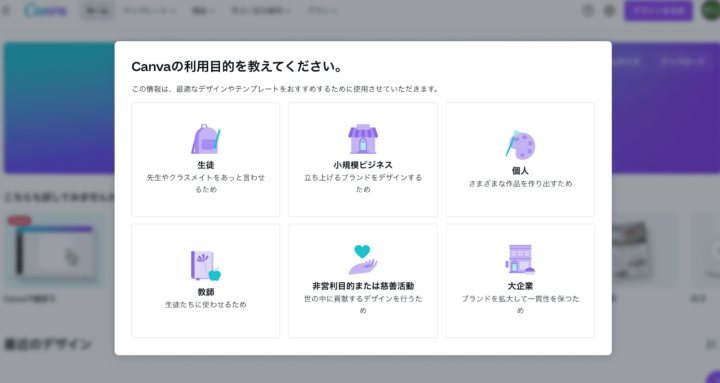Click the purple create-design button in background header
This screenshot has width=720, height=383.
click(658, 10)
